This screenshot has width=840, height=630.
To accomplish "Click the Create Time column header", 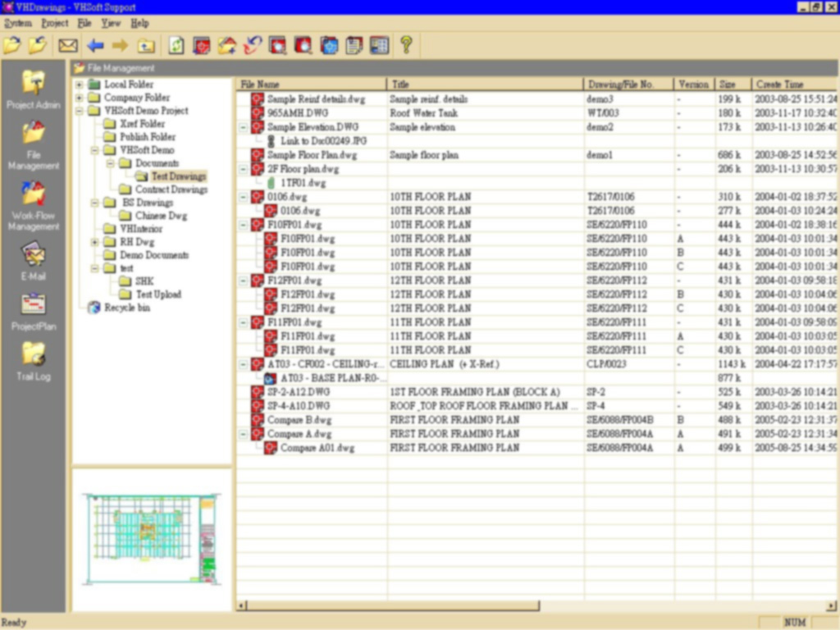I will 792,84.
